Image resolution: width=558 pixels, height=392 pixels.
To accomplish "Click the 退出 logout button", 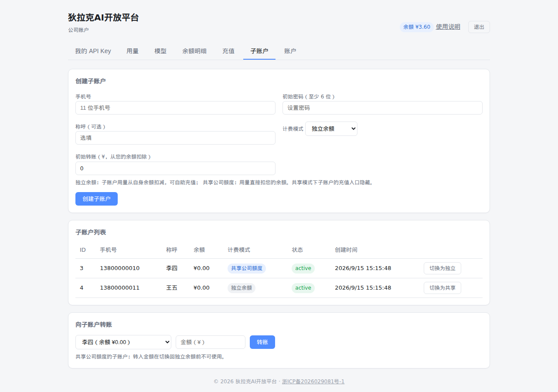I will (479, 27).
